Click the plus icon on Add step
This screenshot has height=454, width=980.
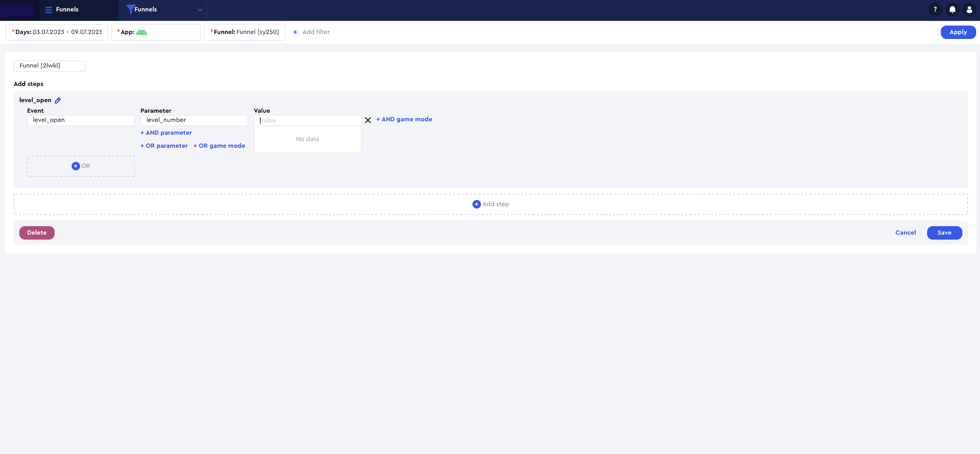coord(476,204)
